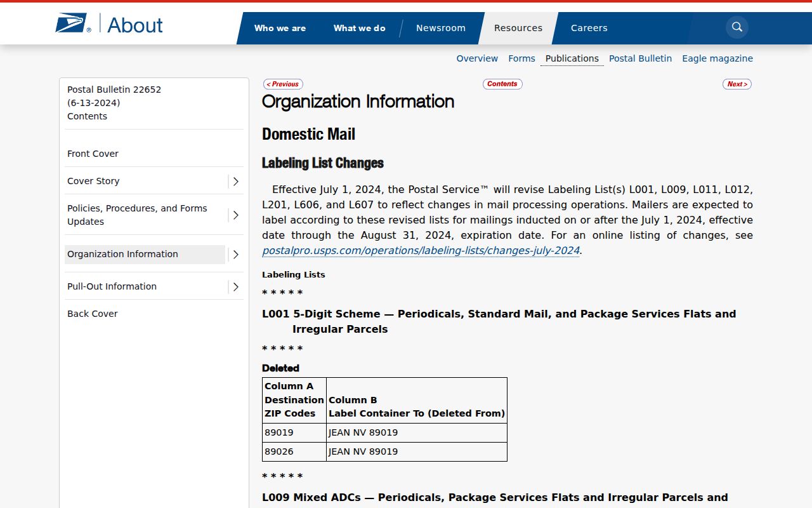The width and height of the screenshot is (812, 508).
Task: Click the Labeling Lists subheading
Action: [x=294, y=275]
